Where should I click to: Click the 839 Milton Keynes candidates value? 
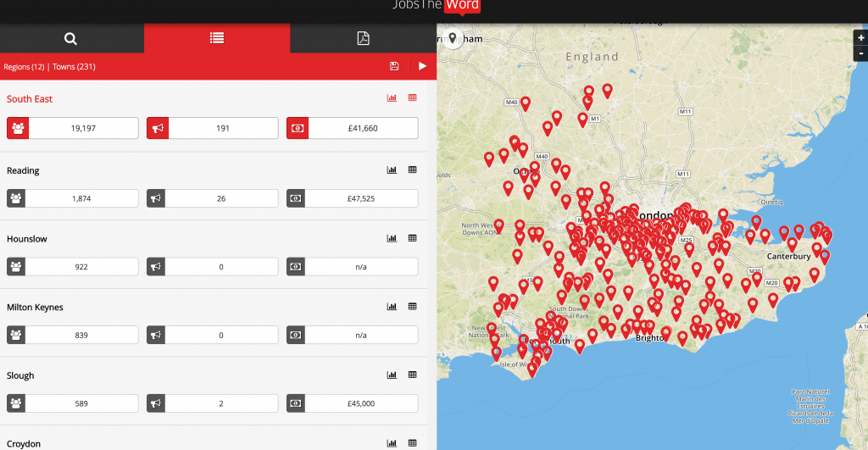click(x=81, y=335)
